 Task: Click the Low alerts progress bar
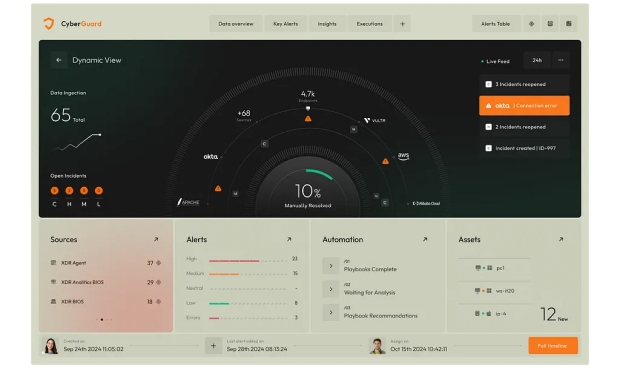(x=248, y=304)
